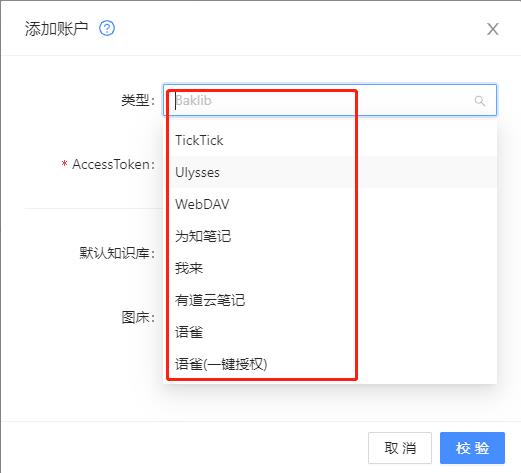Click the blue 校验 button
Image resolution: width=521 pixels, height=473 pixels.
coord(472,448)
